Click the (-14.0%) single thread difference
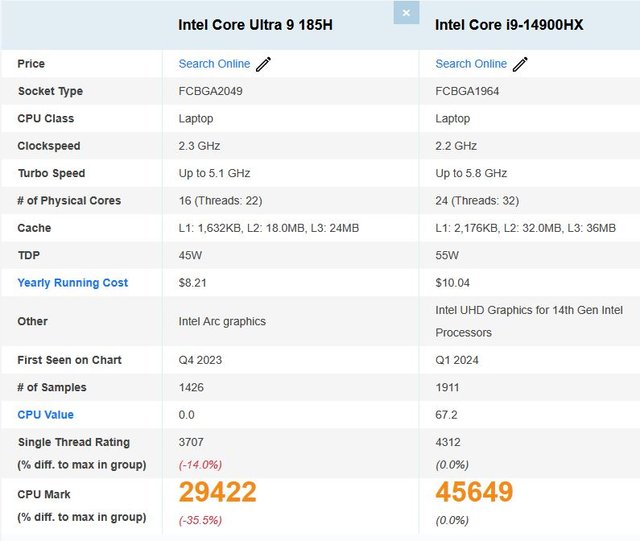Image resolution: width=640 pixels, height=541 pixels. pyautogui.click(x=200, y=465)
